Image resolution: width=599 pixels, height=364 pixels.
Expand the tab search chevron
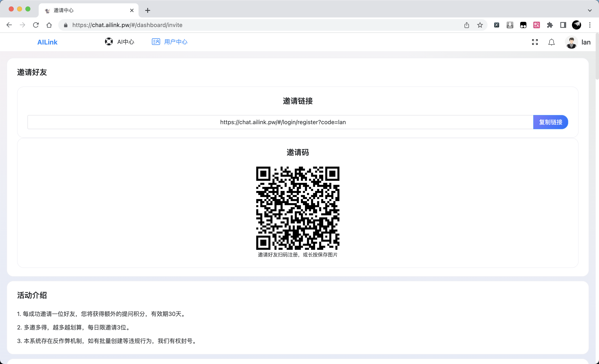coord(590,10)
